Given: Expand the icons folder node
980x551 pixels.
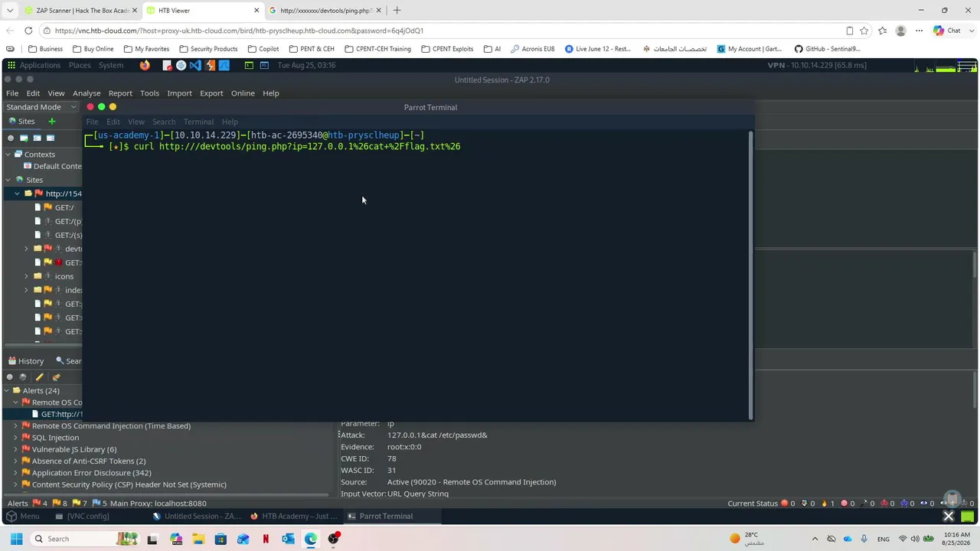Looking at the screenshot, I should click(x=27, y=276).
